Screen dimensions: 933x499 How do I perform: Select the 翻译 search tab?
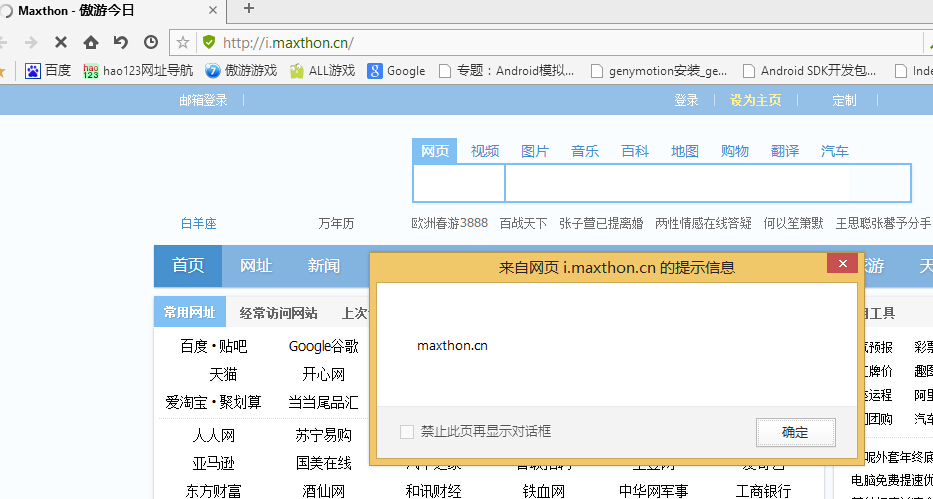coord(785,151)
